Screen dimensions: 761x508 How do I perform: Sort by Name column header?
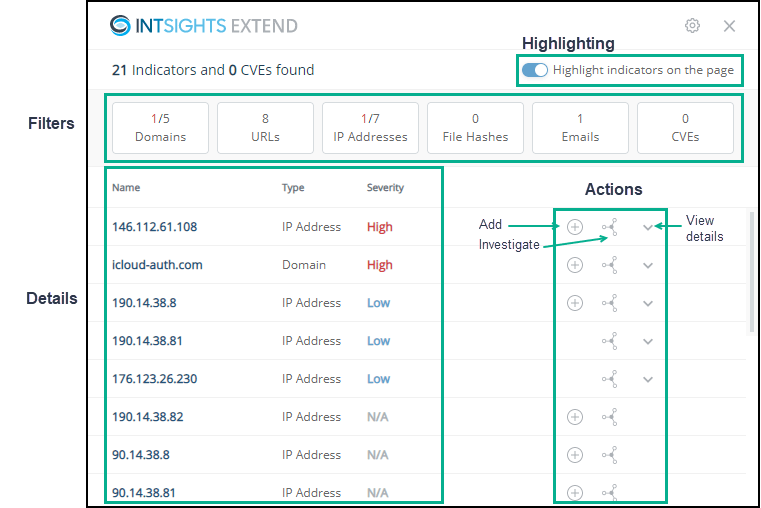126,188
